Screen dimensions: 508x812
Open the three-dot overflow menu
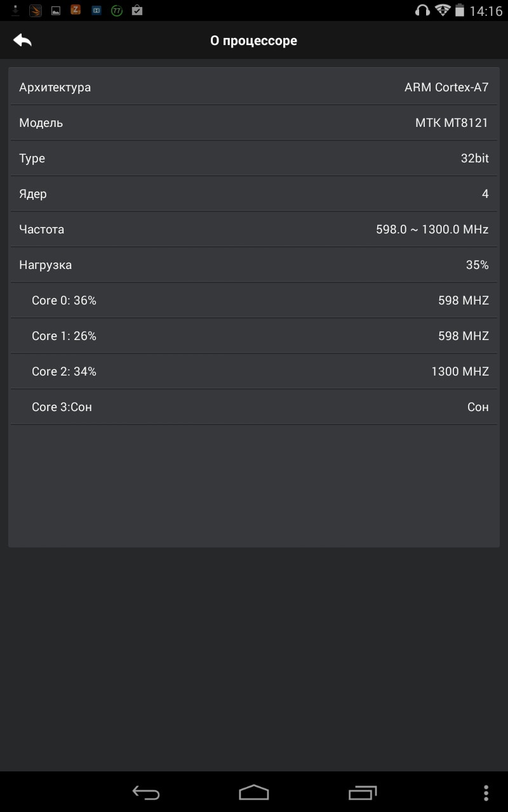[486, 792]
